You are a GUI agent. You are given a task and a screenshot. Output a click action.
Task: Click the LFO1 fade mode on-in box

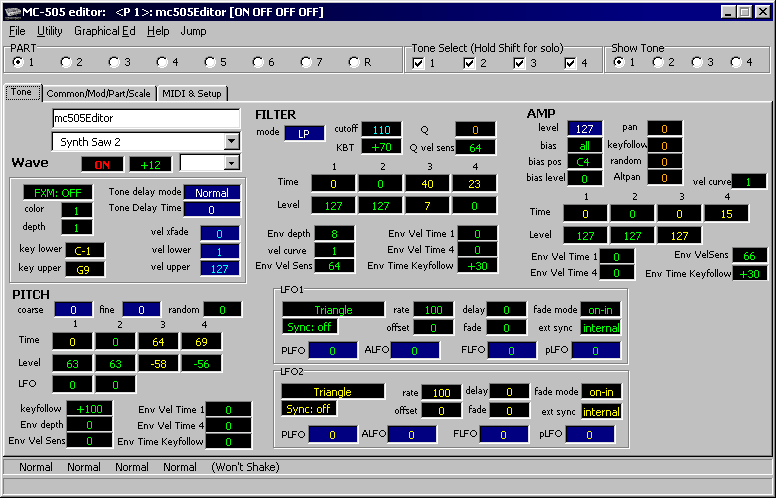coord(600,310)
